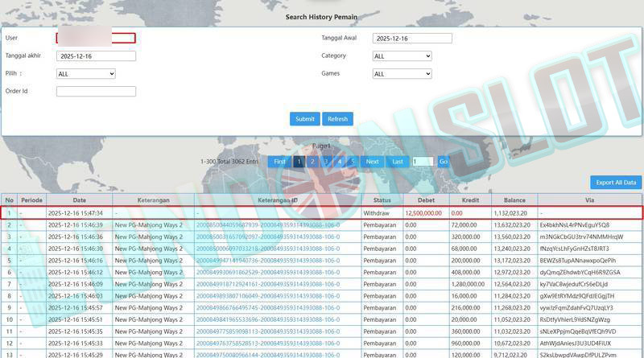Open Keterangan ID link starting 200084989380

(x=268, y=296)
